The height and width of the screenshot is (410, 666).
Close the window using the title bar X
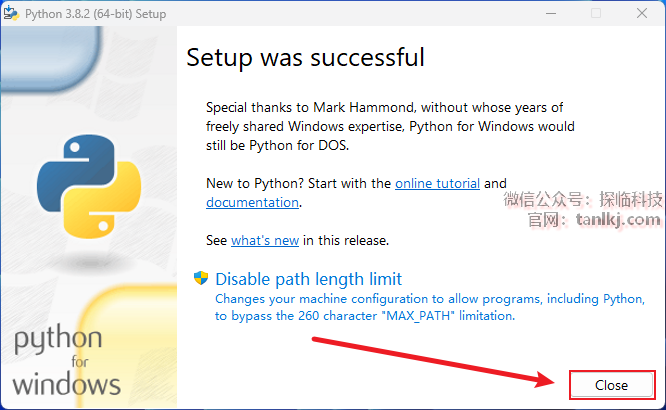click(x=642, y=14)
